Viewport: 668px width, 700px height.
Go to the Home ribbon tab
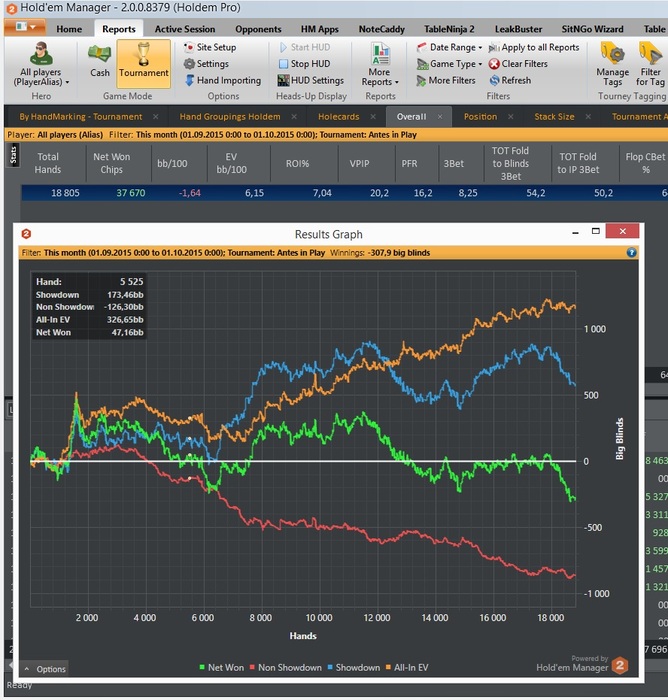tap(69, 29)
